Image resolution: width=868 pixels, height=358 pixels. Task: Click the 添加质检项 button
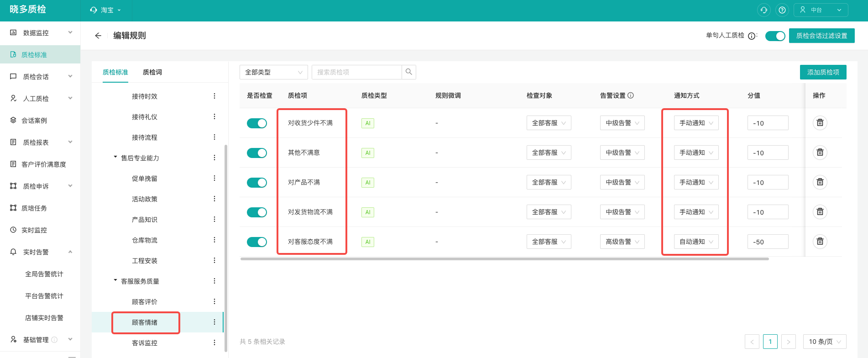823,72
